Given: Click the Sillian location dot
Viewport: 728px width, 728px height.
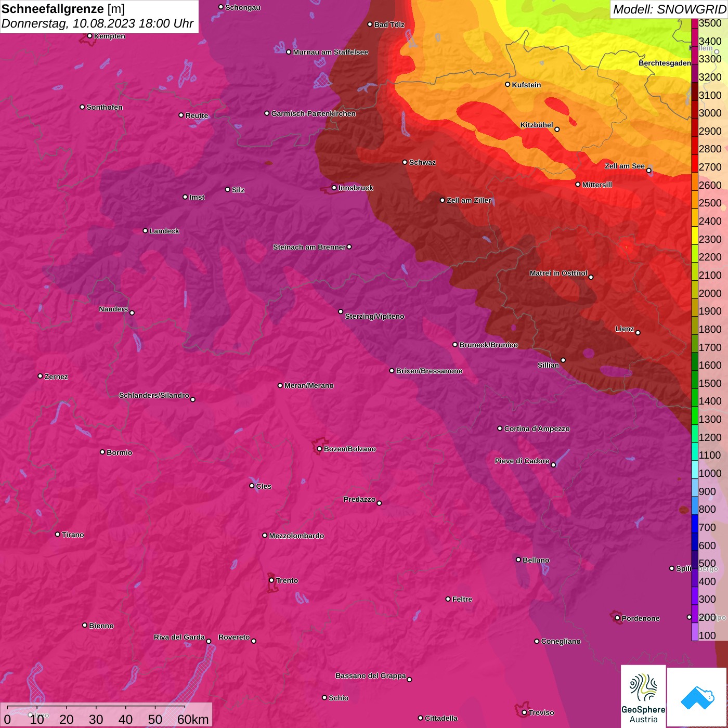Looking at the screenshot, I should (563, 360).
